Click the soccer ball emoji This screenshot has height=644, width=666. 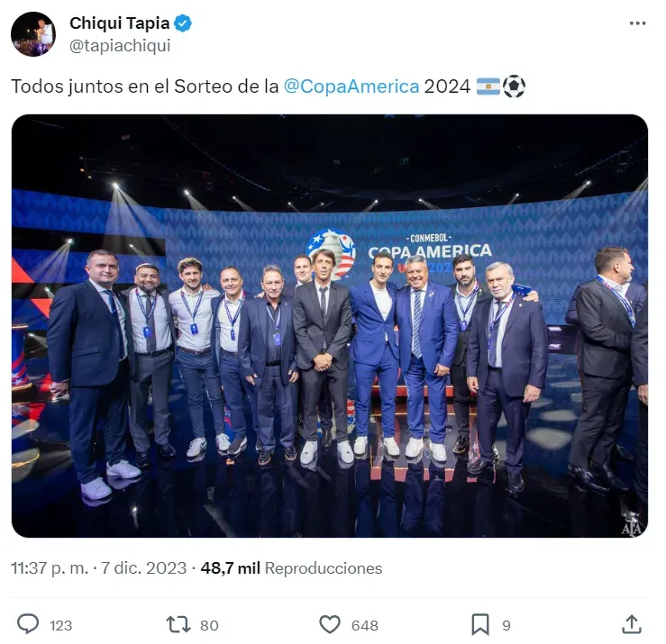pos(514,86)
